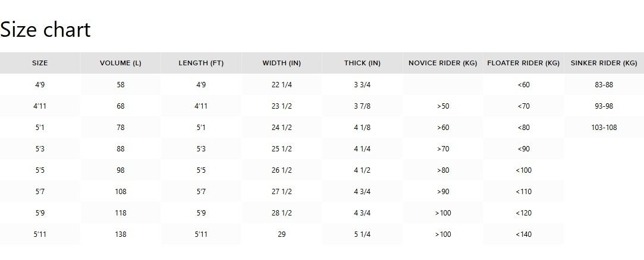
Task: Select the <140 floater rider cell
Action: [523, 234]
